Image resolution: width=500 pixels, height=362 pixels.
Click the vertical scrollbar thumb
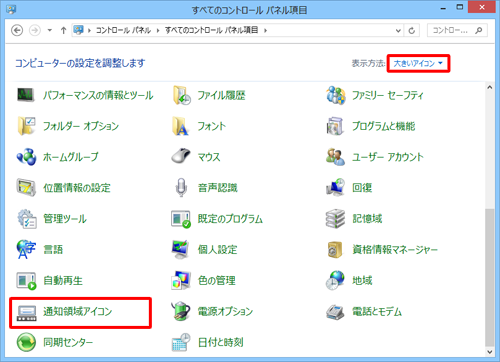coord(489,277)
